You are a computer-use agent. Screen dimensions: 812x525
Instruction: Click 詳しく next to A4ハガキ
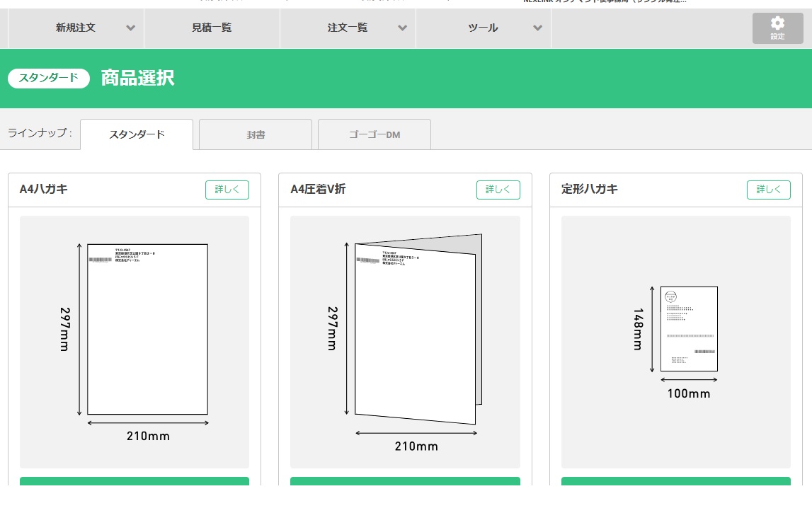pos(227,190)
